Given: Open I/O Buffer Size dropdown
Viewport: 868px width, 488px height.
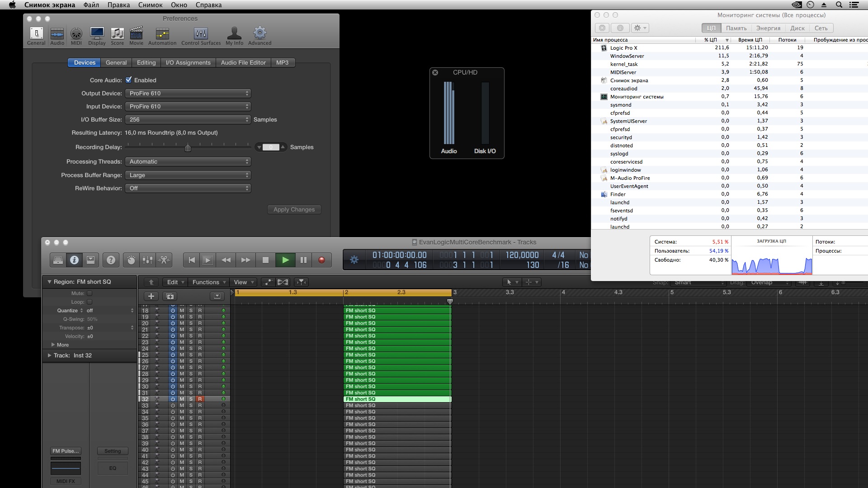Looking at the screenshot, I should 188,119.
